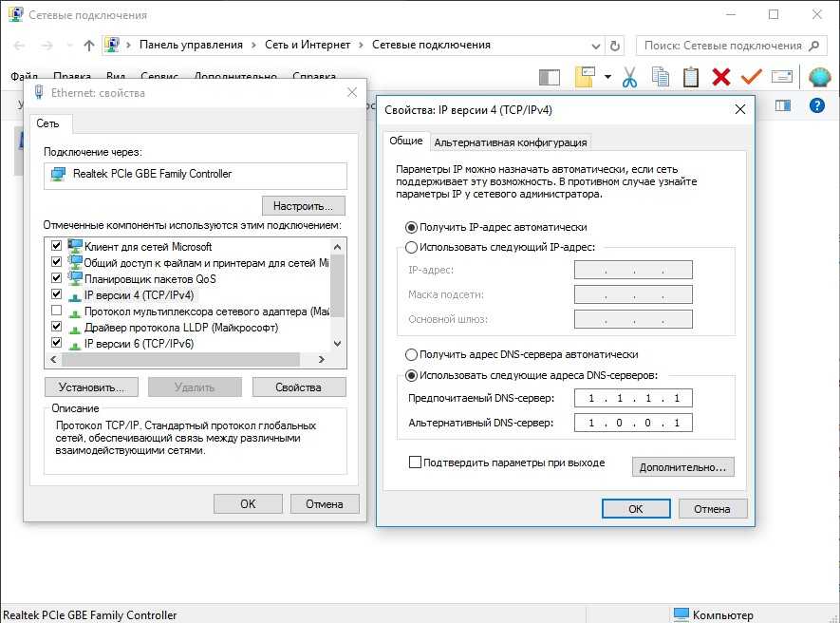Click the refresh icon beside address bar
The width and height of the screenshot is (840, 623).
615,45
